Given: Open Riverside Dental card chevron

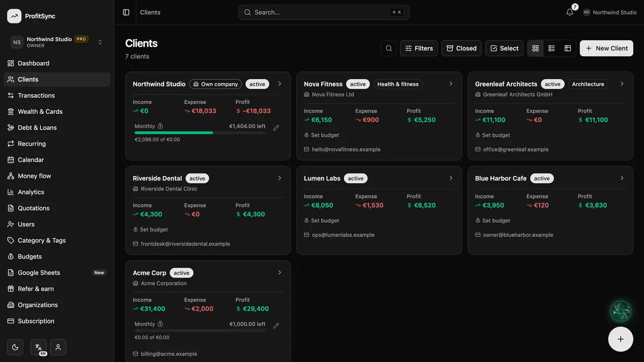Looking at the screenshot, I should tap(280, 178).
